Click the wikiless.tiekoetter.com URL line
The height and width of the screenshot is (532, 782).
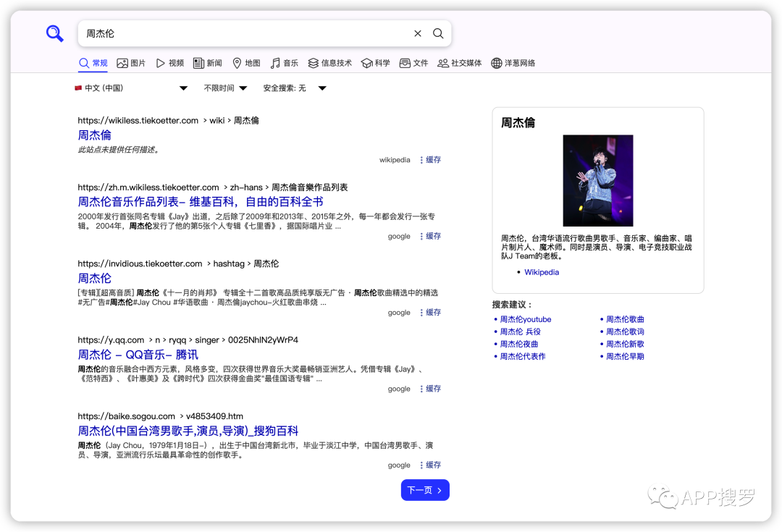pos(168,121)
